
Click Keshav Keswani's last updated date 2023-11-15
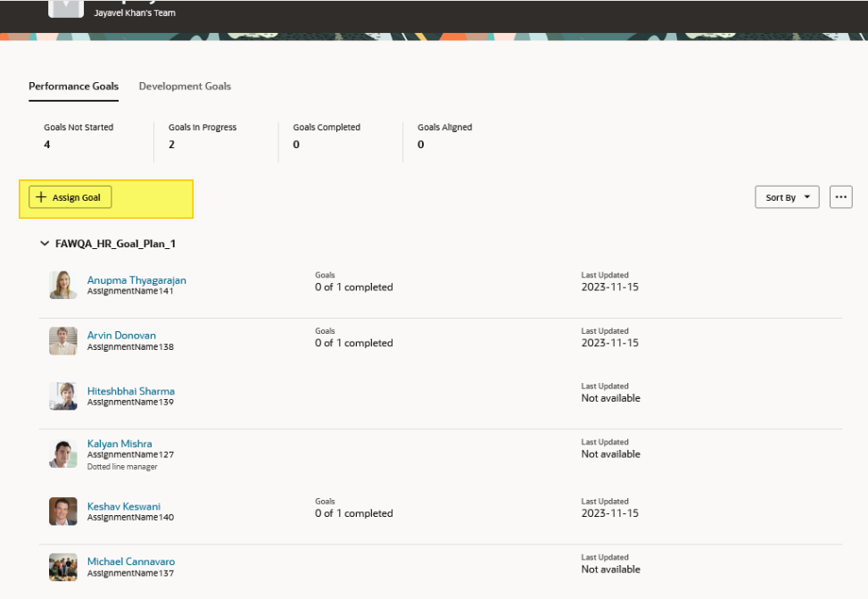(609, 513)
